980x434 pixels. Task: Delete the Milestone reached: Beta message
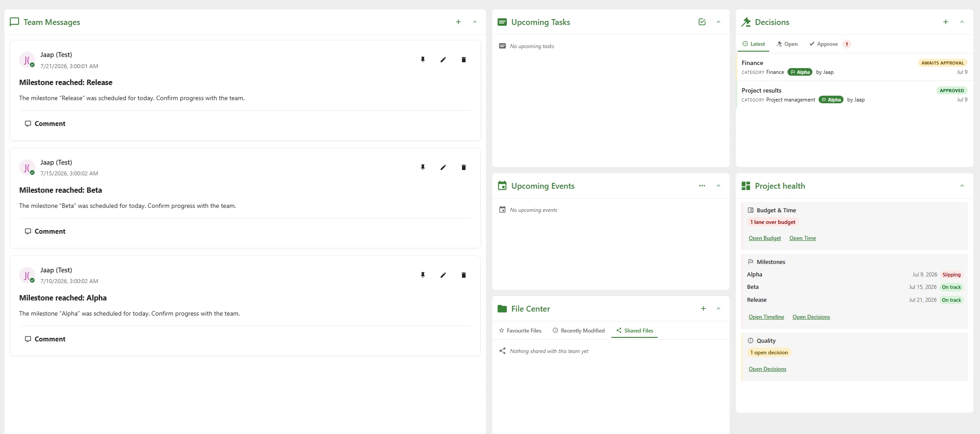464,167
